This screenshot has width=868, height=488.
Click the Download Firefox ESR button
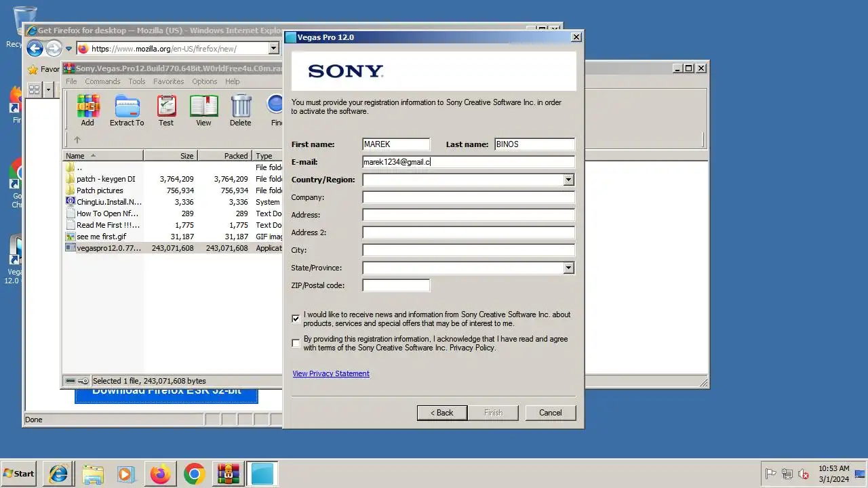[166, 392]
